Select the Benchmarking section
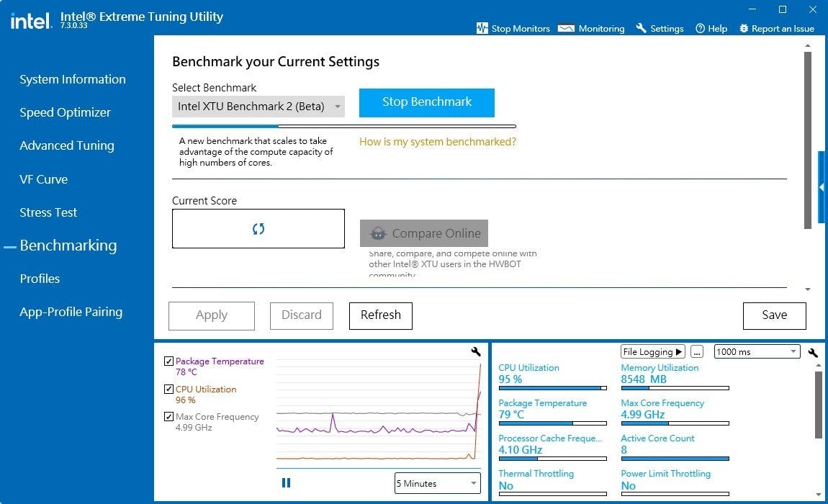 point(68,246)
